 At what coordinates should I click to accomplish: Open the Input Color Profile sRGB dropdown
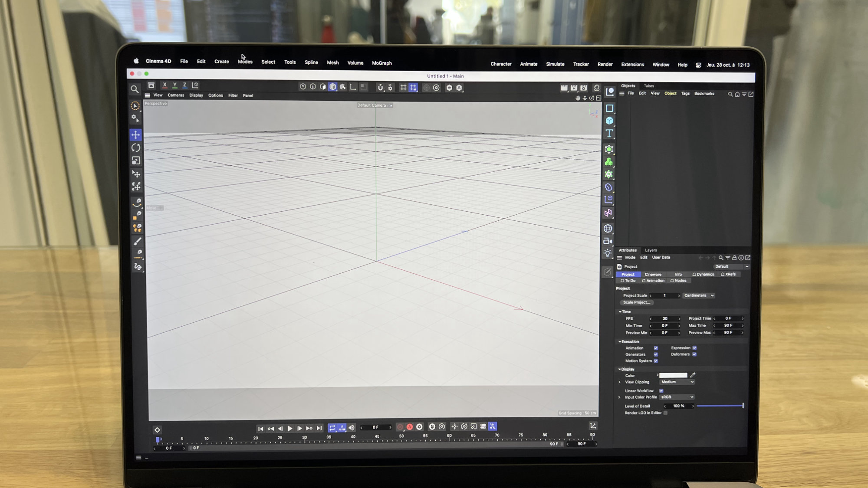click(x=677, y=397)
